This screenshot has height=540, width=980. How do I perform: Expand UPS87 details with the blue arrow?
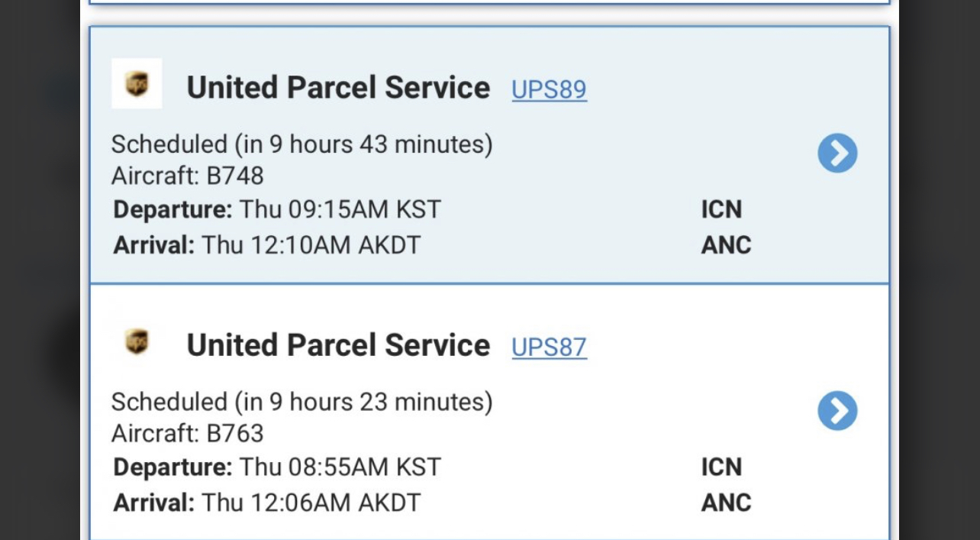pos(837,411)
